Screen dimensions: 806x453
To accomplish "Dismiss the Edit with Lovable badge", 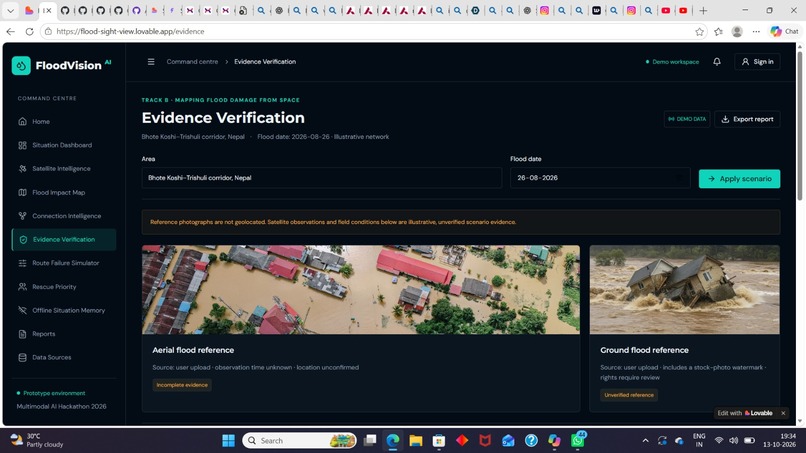I will click(x=783, y=413).
